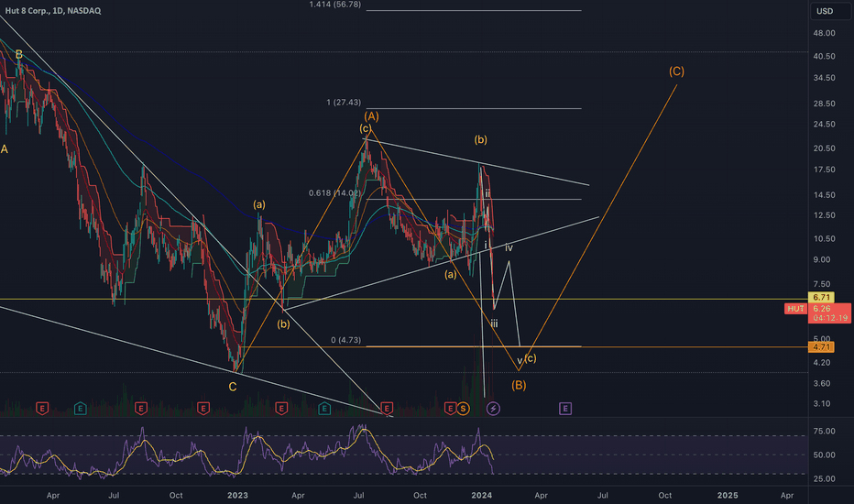Screen dimensions: 854x504
Task: Select the (b) label near the March 2023 low
Action: pos(283,324)
